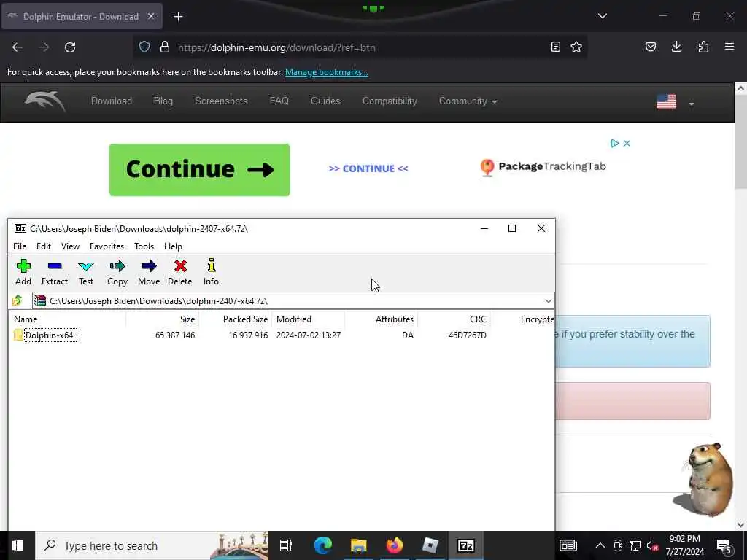Expand the 7-Zip address path dropdown

549,301
